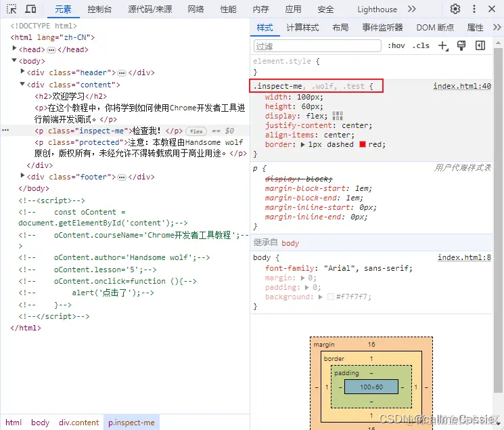Click the ellipsis in div footer
Screen dimensions: 504x430
coord(122,177)
